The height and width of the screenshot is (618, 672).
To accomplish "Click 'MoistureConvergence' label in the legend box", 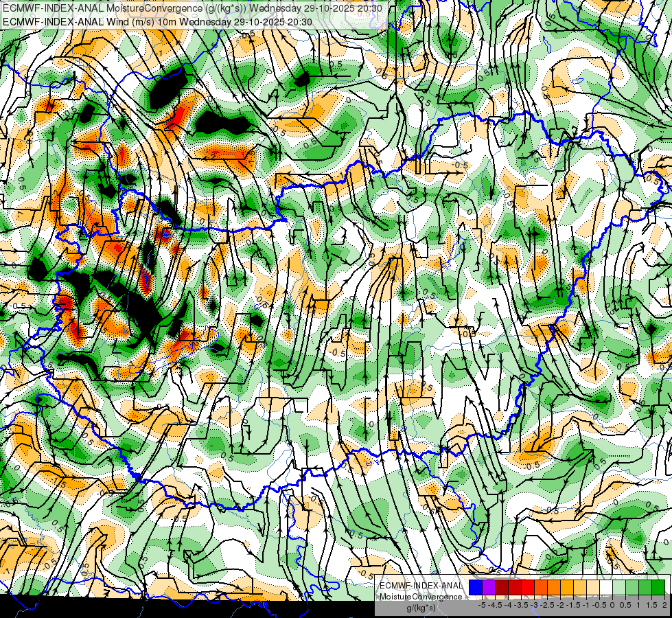I will pyautogui.click(x=421, y=597).
